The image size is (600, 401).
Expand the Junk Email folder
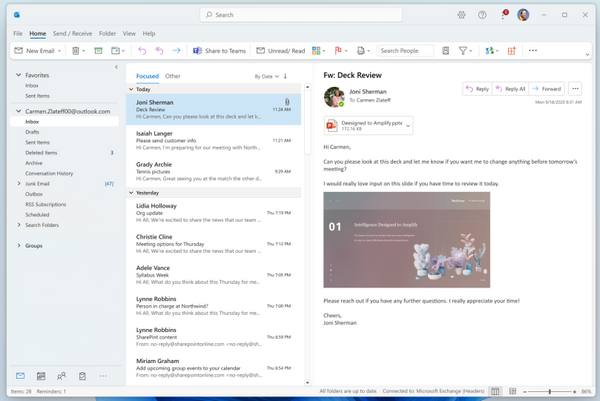[x=19, y=184]
